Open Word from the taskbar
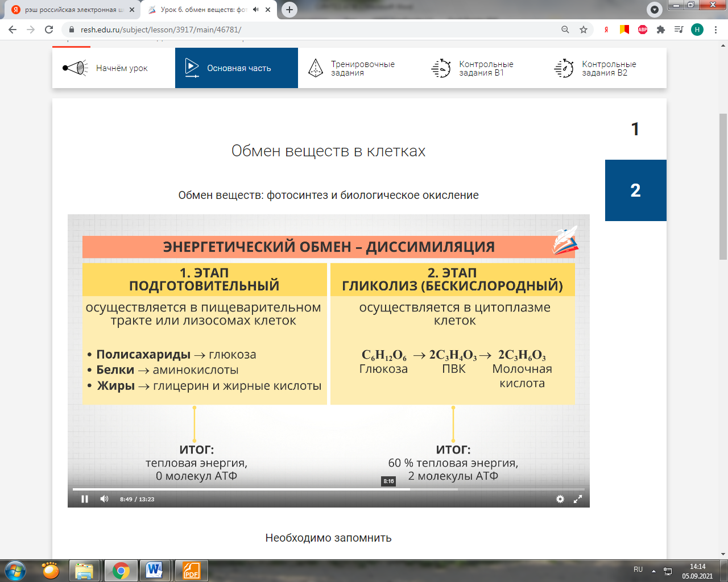The height and width of the screenshot is (582, 728). point(154,570)
